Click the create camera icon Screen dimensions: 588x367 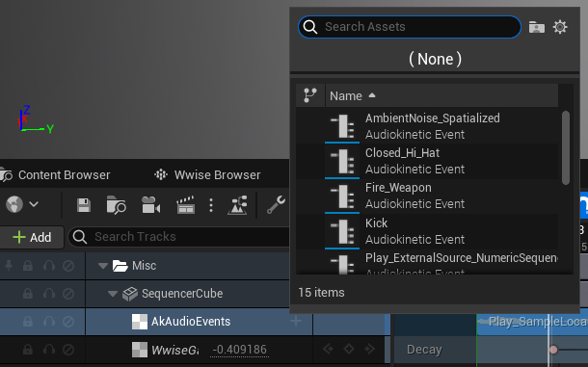(x=150, y=205)
